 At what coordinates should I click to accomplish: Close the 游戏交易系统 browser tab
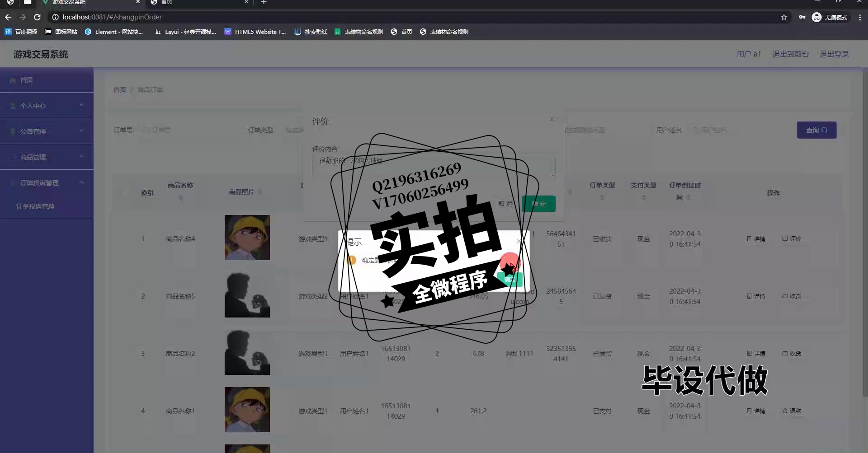coord(138,2)
